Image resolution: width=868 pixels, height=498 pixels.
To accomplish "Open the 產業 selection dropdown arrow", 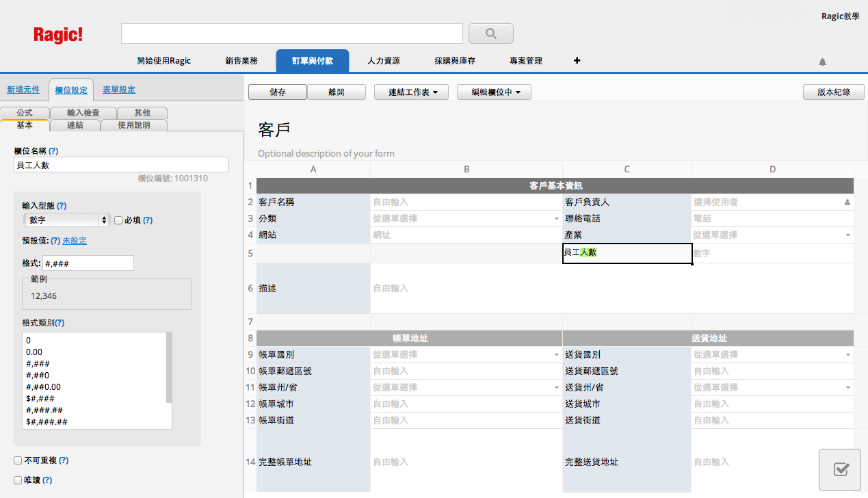I will (848, 235).
